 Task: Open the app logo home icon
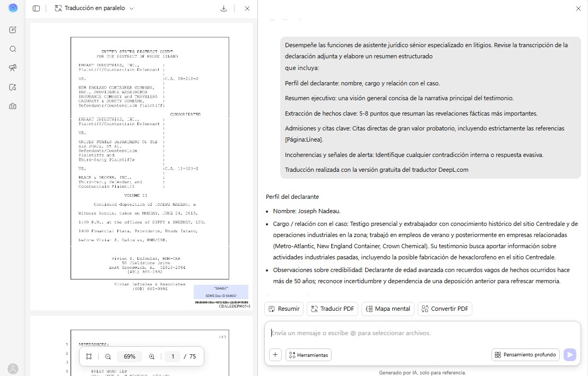(x=13, y=8)
